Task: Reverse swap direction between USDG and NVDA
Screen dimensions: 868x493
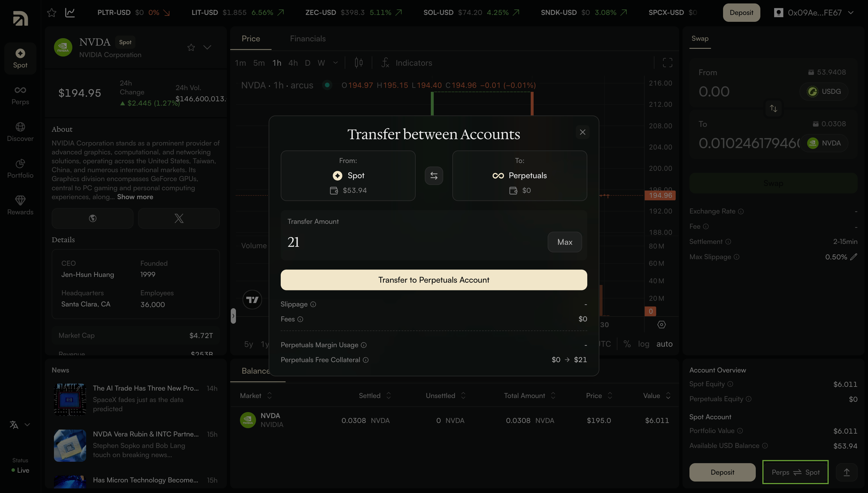Action: (x=774, y=108)
